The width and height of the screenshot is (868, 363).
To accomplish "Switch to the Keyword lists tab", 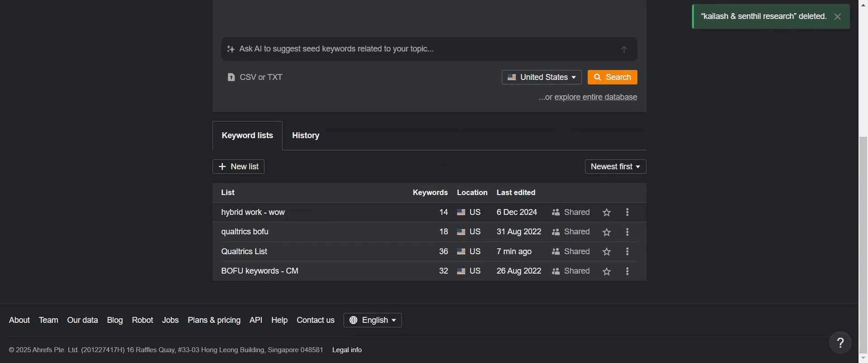I will pyautogui.click(x=247, y=135).
